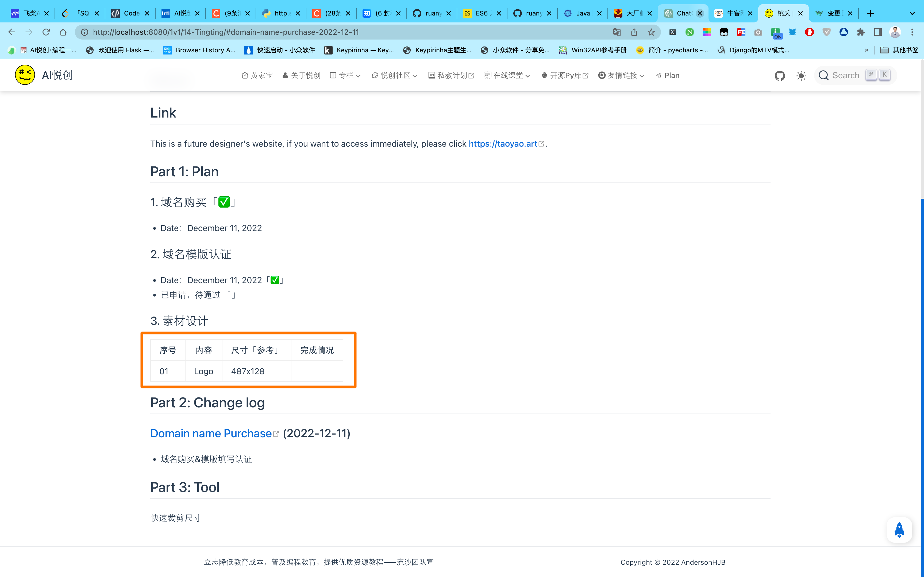Click the Google Translate extension icon

(x=617, y=32)
